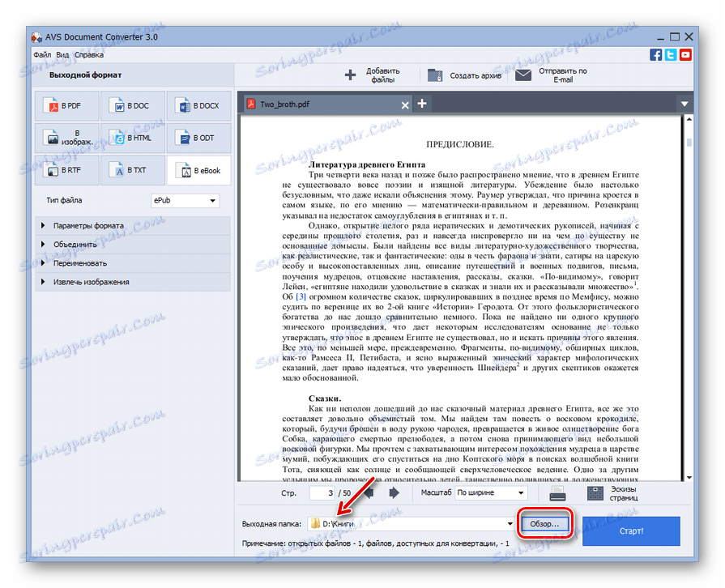Image resolution: width=725 pixels, height=588 pixels.
Task: Click the Старт! conversion button
Action: (x=631, y=530)
